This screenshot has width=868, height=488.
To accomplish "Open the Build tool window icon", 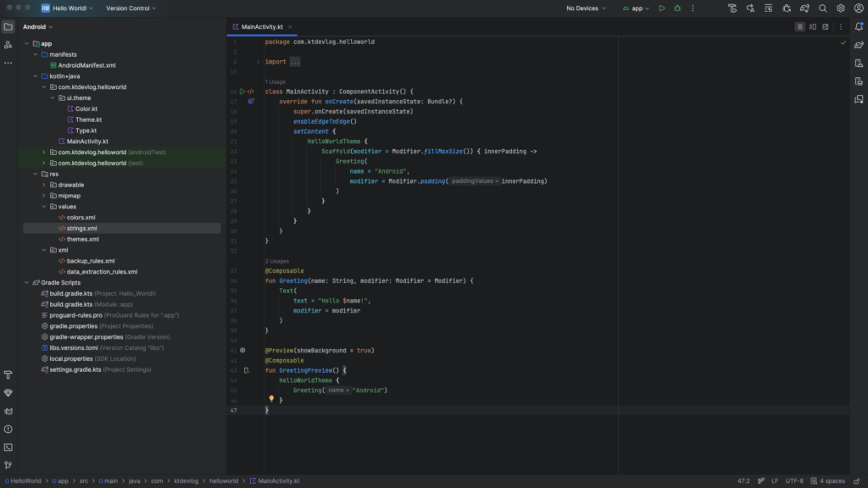I will click(x=8, y=374).
